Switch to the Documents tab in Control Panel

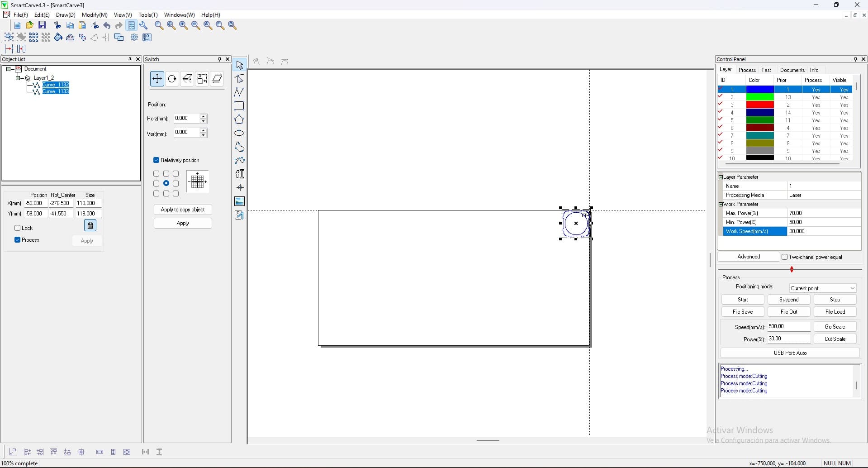click(792, 70)
